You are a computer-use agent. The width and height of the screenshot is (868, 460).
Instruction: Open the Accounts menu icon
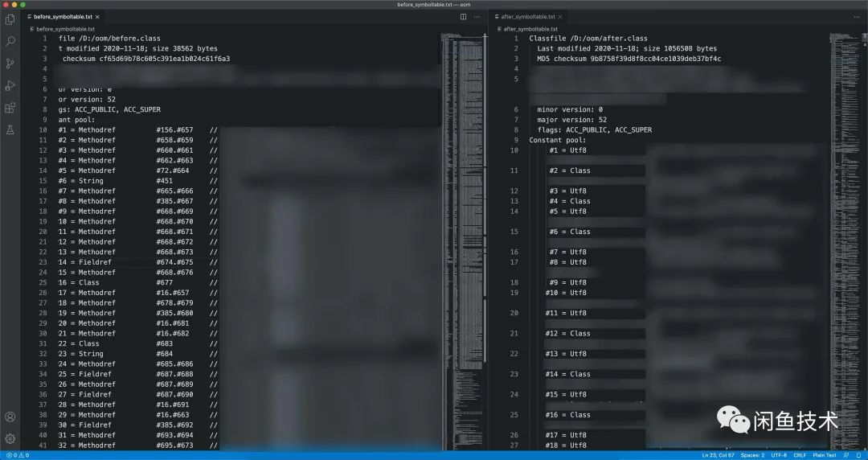coord(10,417)
